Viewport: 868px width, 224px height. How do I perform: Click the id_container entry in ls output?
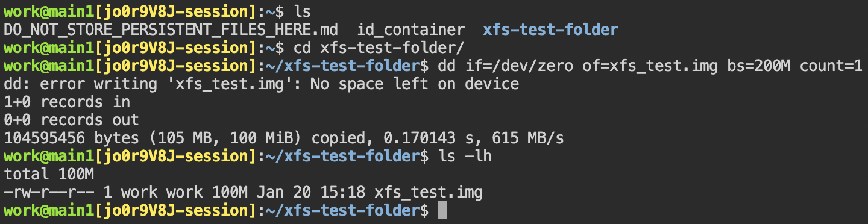411,30
